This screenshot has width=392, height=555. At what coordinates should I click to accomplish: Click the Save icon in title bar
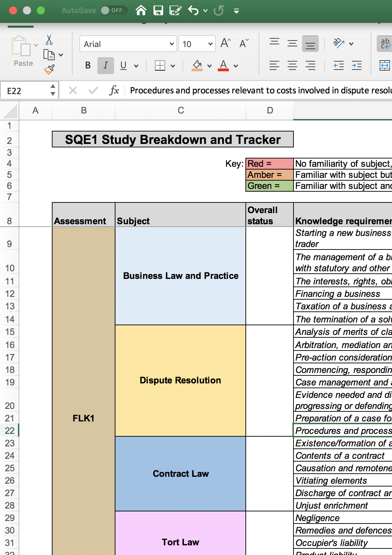(x=158, y=10)
